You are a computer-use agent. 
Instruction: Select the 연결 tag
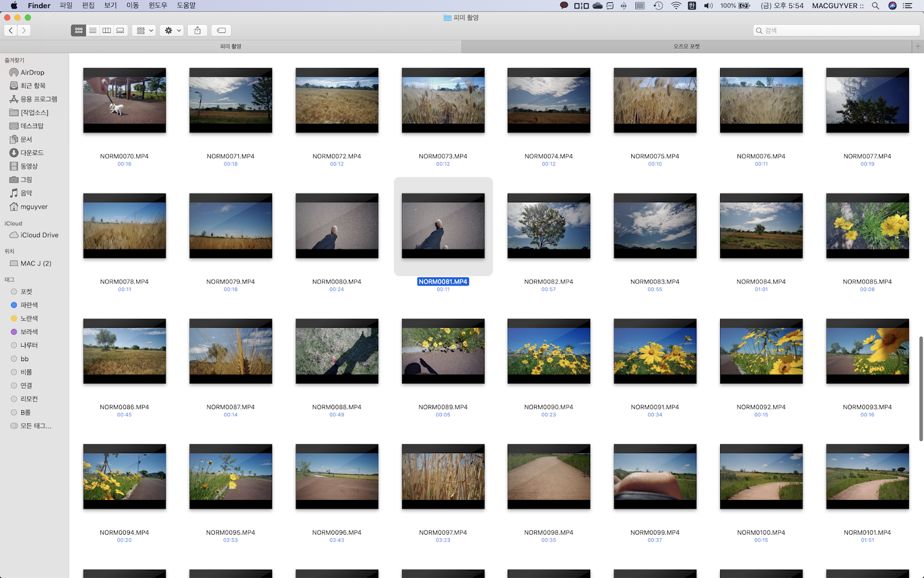point(26,386)
